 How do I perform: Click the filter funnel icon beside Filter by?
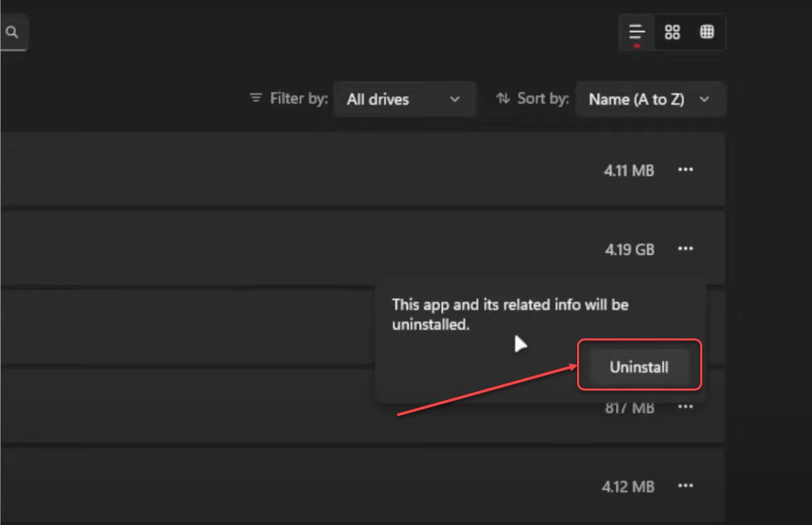tap(256, 98)
